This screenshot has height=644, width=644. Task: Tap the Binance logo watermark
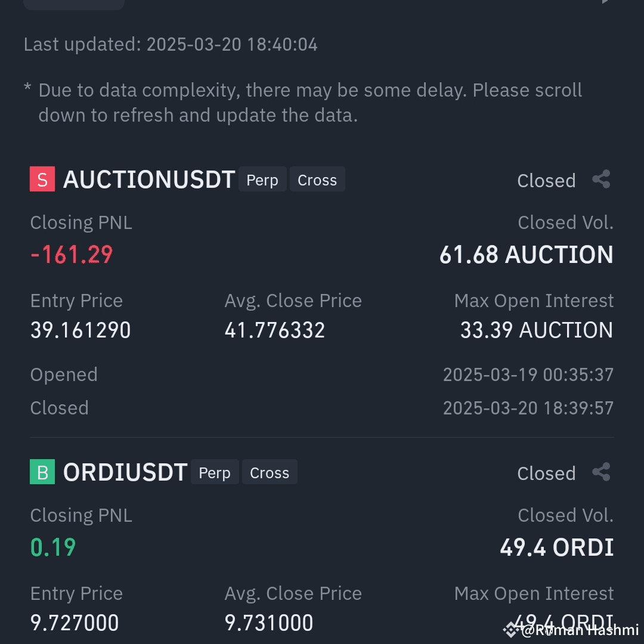[x=512, y=630]
